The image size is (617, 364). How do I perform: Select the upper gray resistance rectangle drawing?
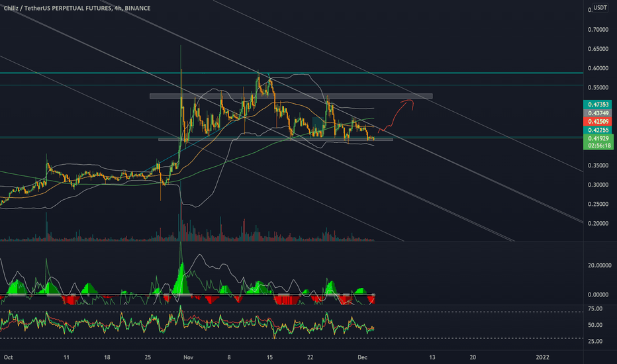point(291,96)
